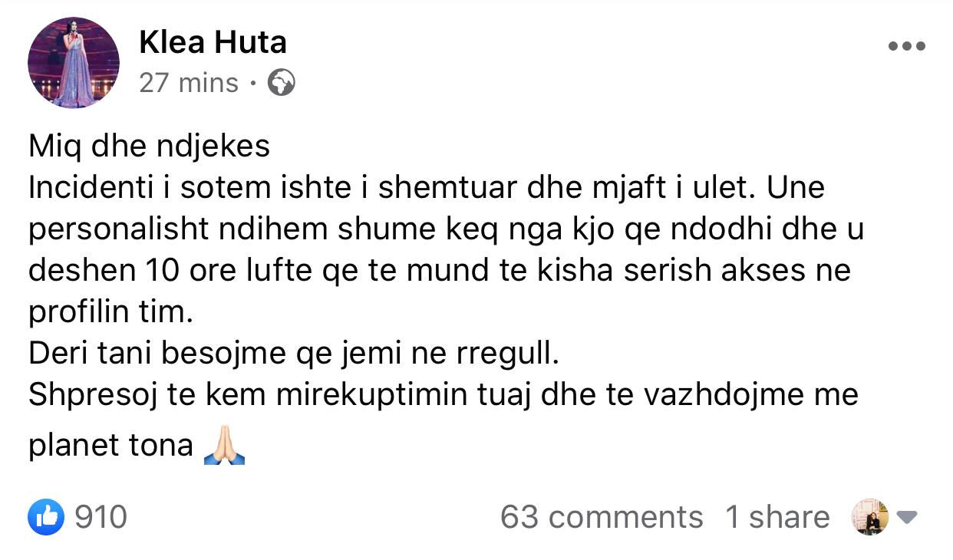953x560 pixels.
Task: Click the line starting "Shpresoj te kem"
Action: pyautogui.click(x=443, y=397)
